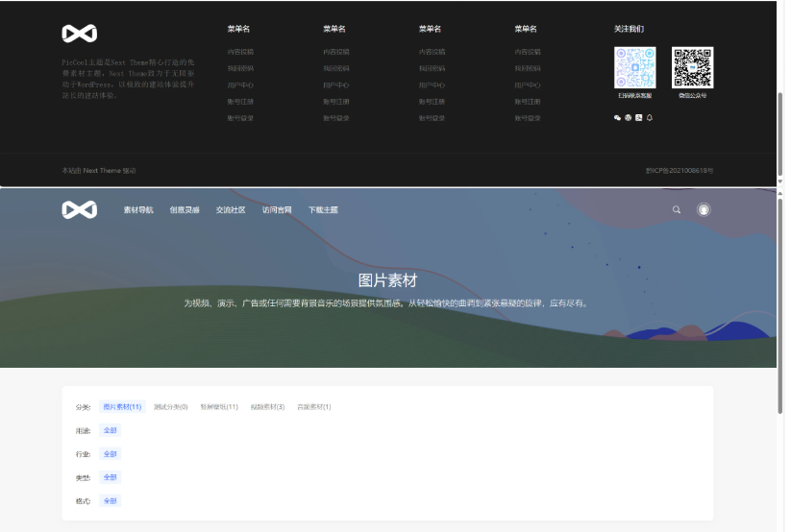Click 账号登录 in the fourth footer menu column

pos(528,118)
